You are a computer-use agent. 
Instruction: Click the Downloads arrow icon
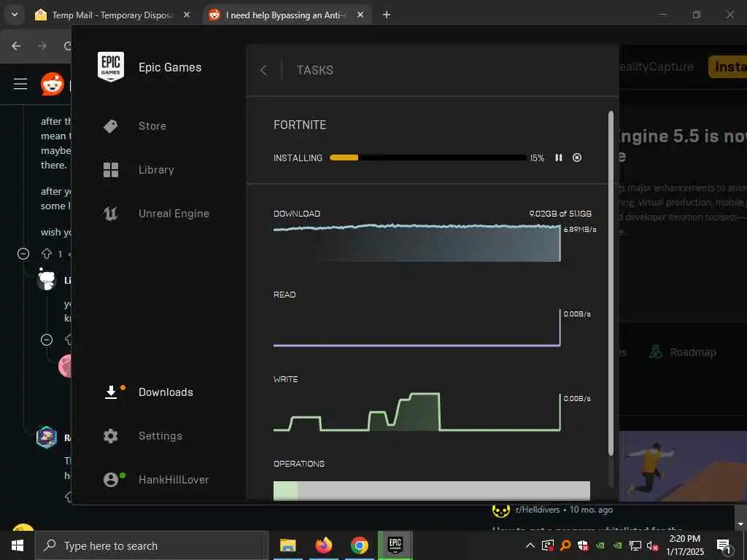click(x=111, y=392)
